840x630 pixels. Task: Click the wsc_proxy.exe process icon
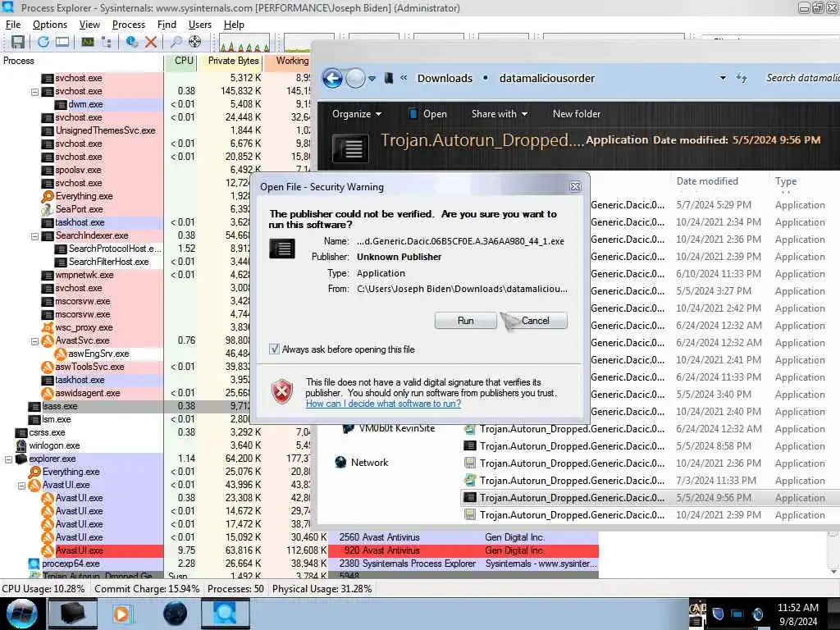48,327
